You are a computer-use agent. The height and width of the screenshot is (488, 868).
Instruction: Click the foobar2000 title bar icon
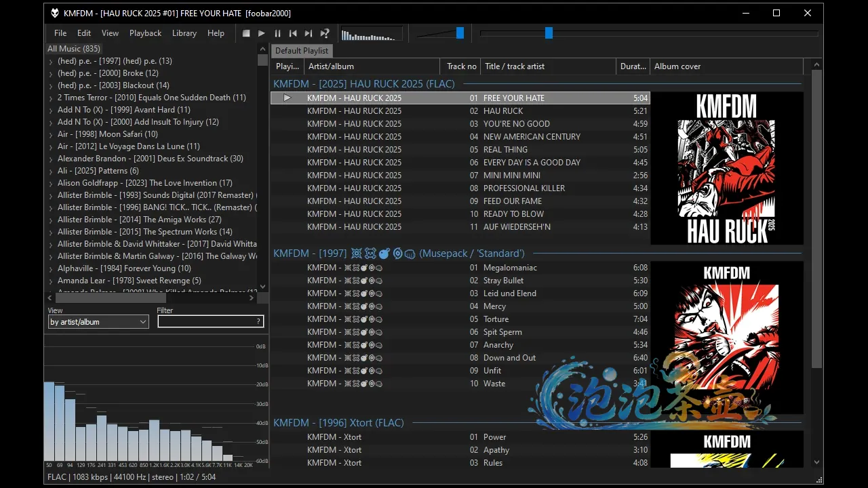[x=55, y=13]
